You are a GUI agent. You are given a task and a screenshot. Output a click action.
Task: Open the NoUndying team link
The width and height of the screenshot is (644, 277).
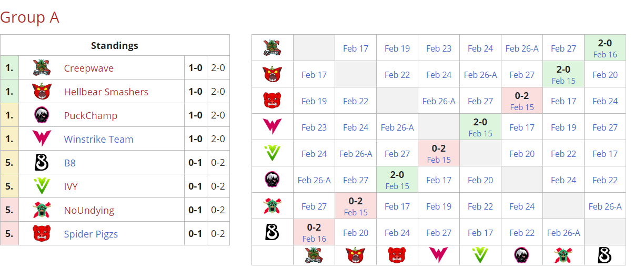(x=89, y=210)
